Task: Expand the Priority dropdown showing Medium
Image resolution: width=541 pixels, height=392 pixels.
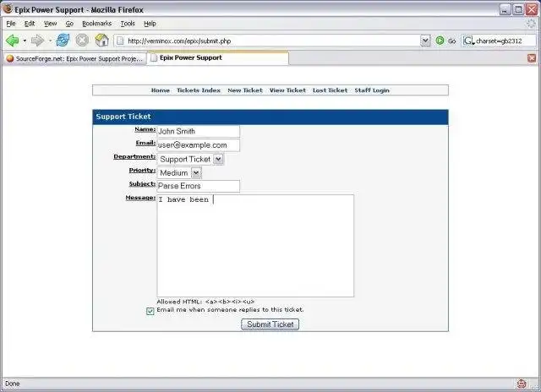Action: 179,172
